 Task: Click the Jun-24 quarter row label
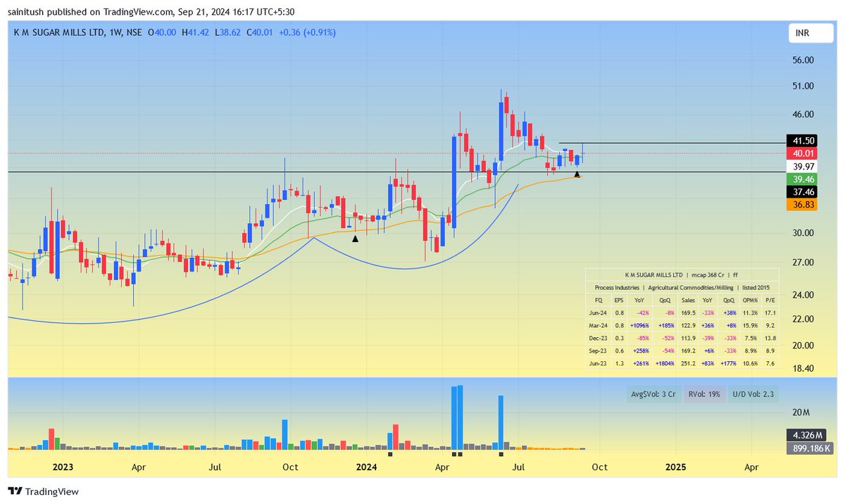598,313
